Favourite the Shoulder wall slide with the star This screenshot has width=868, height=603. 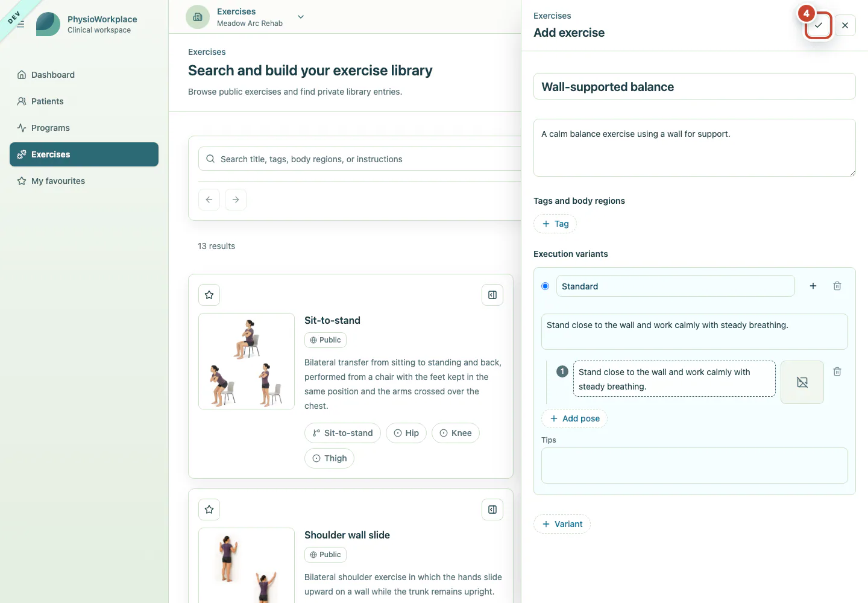click(209, 510)
